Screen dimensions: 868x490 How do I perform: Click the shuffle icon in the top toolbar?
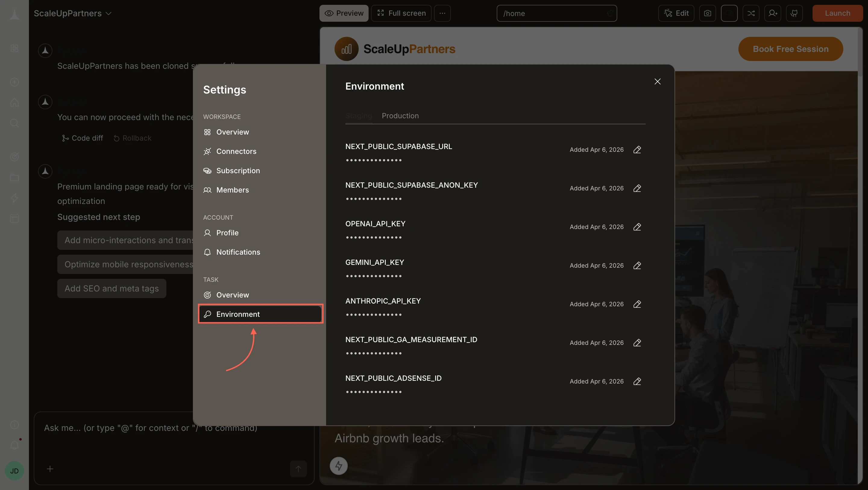click(751, 13)
